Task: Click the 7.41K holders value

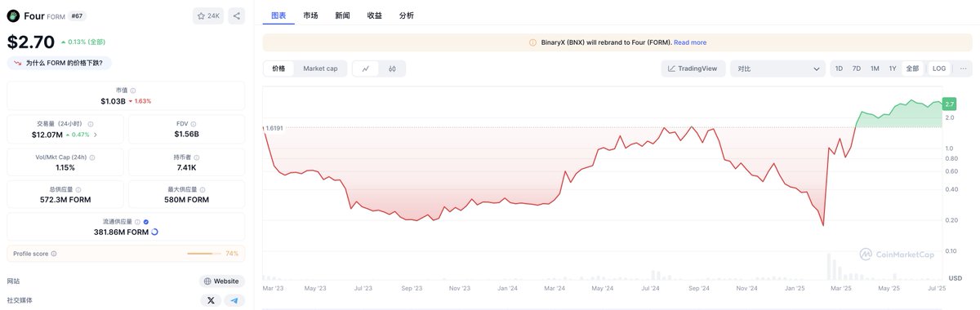Action: (186, 168)
